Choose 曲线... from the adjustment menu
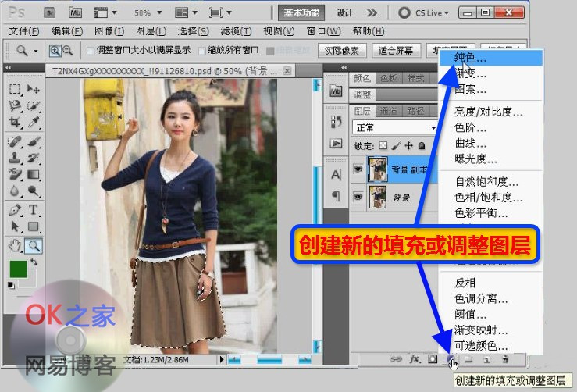The height and width of the screenshot is (392, 577). tap(491, 143)
